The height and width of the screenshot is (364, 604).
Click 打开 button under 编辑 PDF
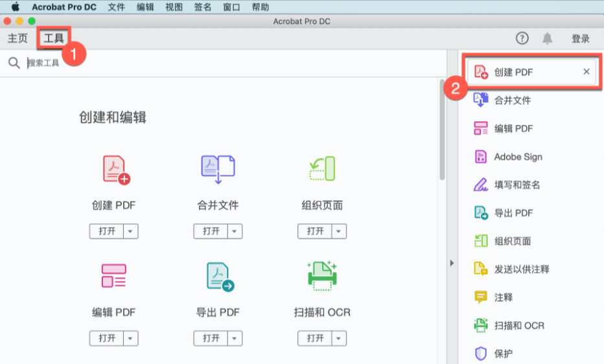pos(107,338)
